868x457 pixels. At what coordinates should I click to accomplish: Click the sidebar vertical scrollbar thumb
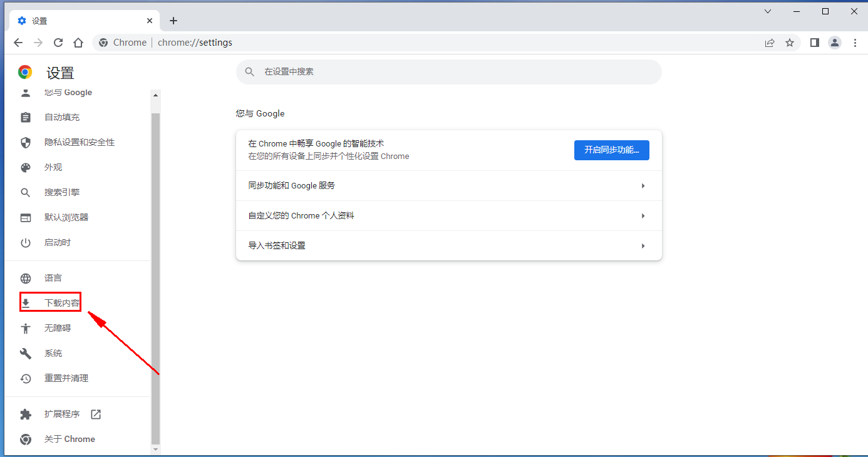tap(156, 278)
